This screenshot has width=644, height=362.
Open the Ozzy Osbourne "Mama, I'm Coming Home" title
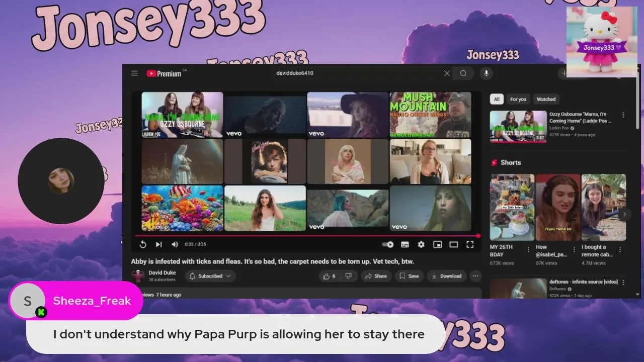click(581, 118)
